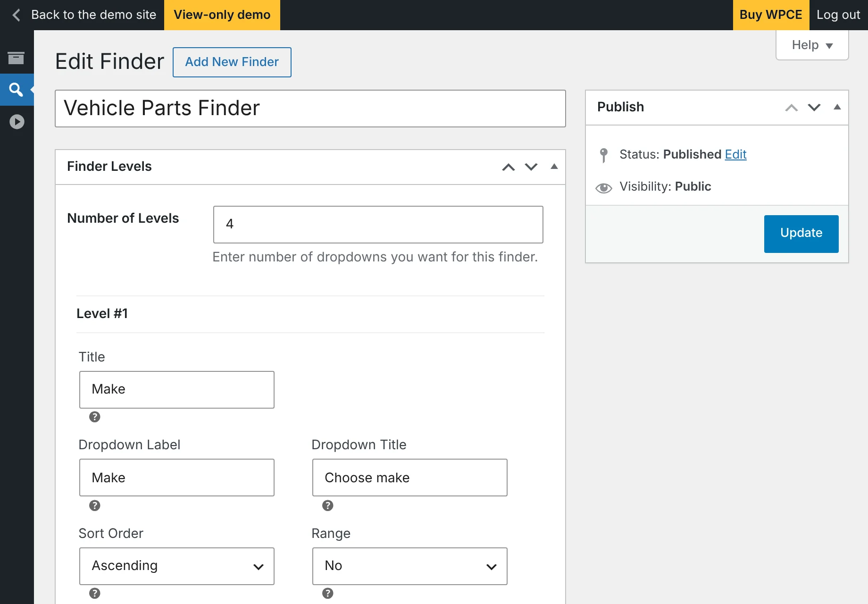This screenshot has height=604, width=868.
Task: Click the Level #1 heading
Action: click(x=102, y=314)
